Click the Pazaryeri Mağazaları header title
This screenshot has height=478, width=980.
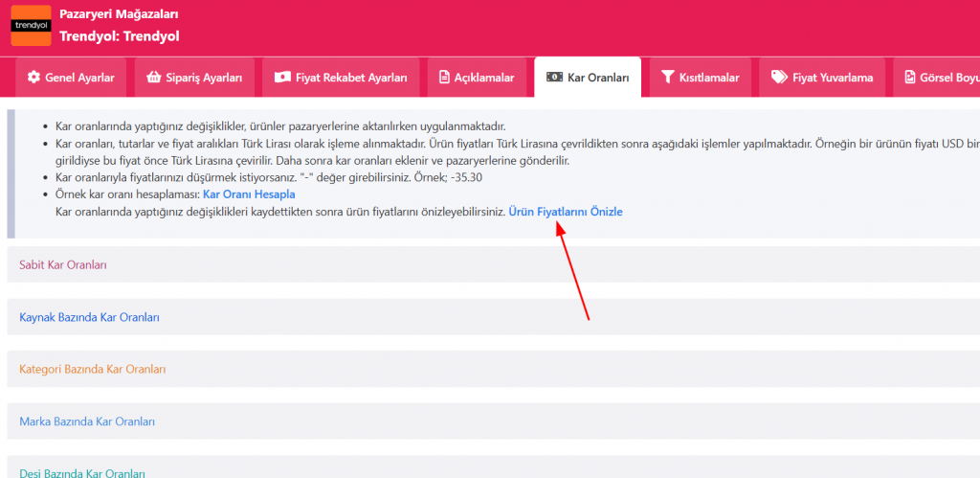tap(119, 14)
